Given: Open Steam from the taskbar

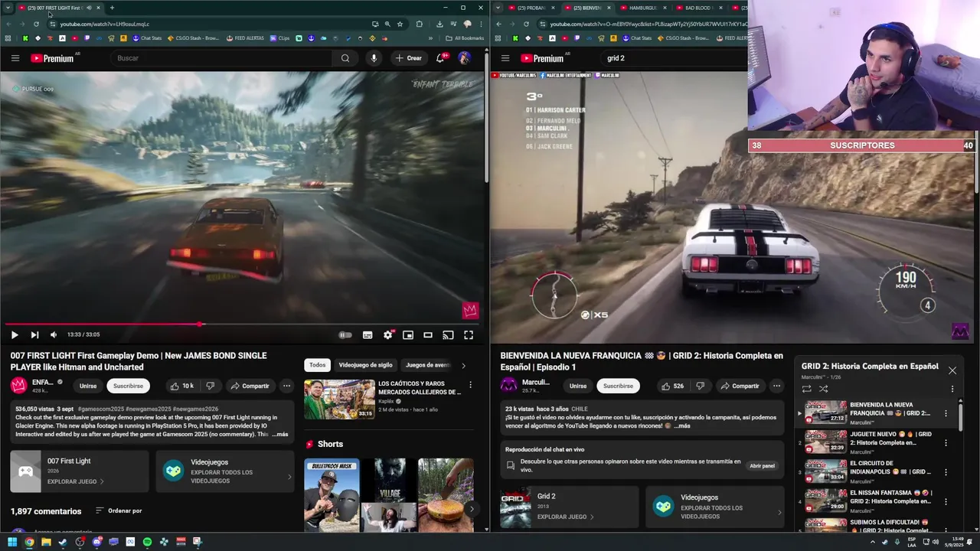Looking at the screenshot, I should tap(63, 542).
